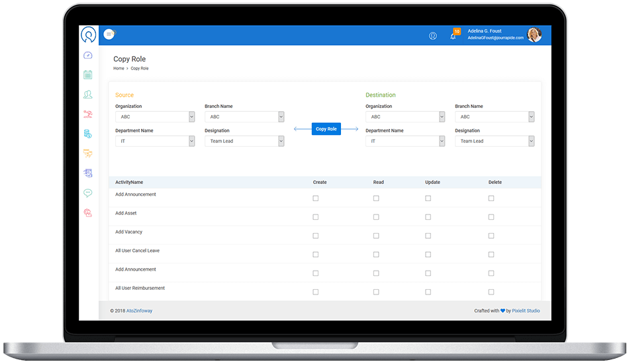Tick Delete checkbox for Add Asset

pyautogui.click(x=491, y=217)
